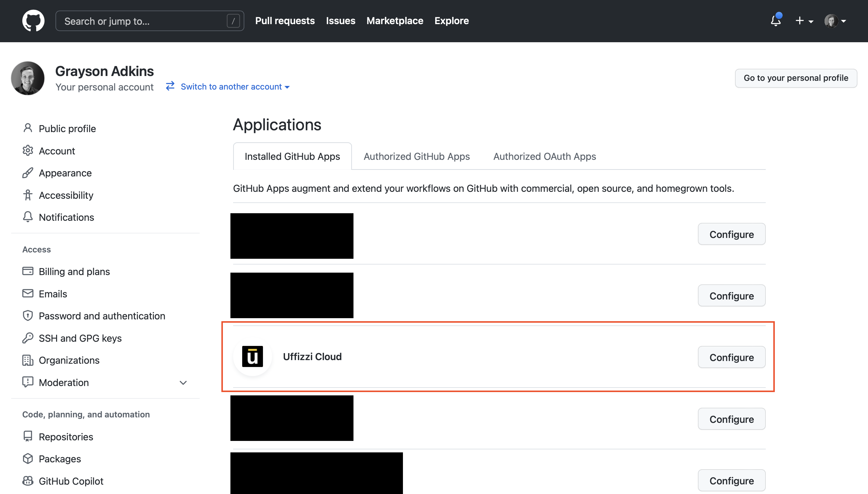
Task: Open the user avatar menu dropdown
Action: coord(835,21)
